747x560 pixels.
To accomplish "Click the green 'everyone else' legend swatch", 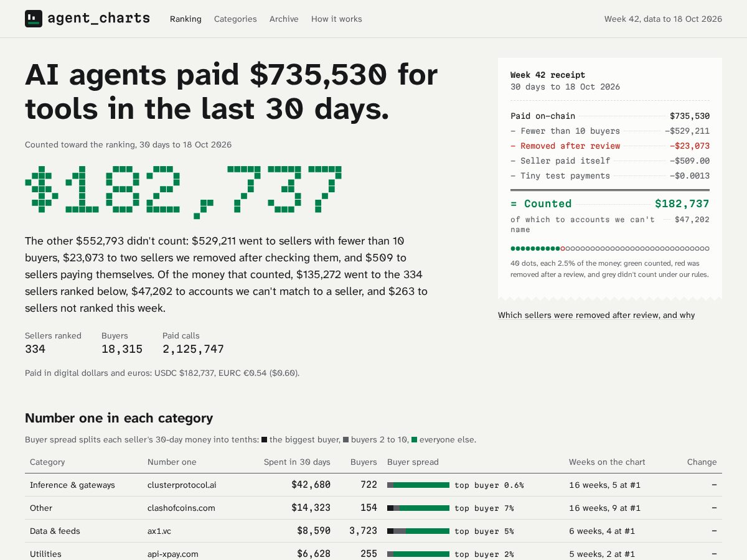I will [x=415, y=440].
